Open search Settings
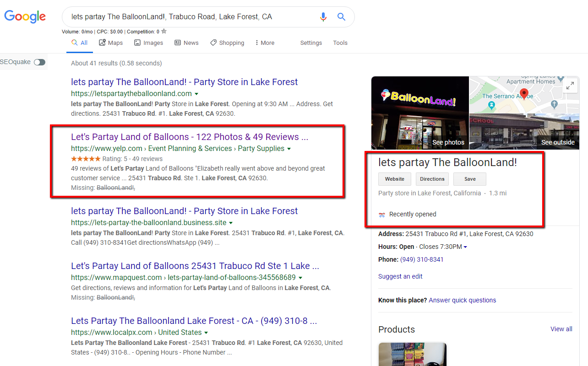The height and width of the screenshot is (366, 588). (x=311, y=43)
